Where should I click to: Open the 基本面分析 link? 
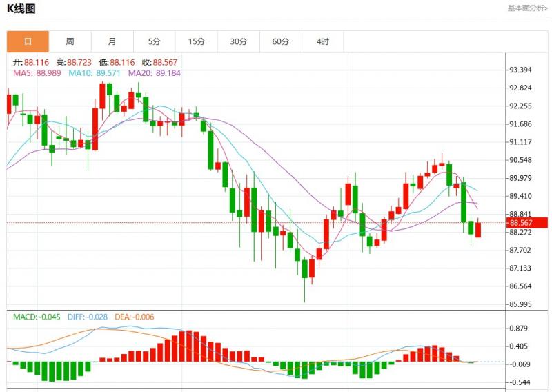coord(528,8)
